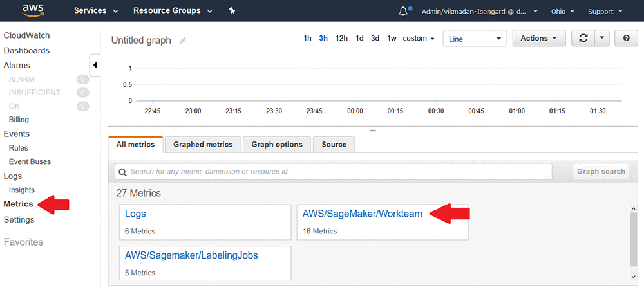Image resolution: width=644 pixels, height=292 pixels.
Task: Click the 16 Metrics count under Workteam
Action: 319,232
